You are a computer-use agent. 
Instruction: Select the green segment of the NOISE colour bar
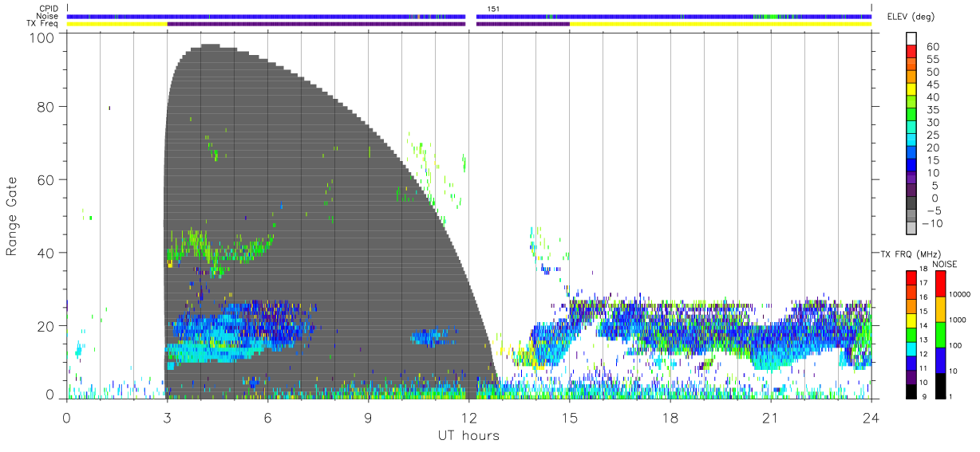(x=939, y=334)
